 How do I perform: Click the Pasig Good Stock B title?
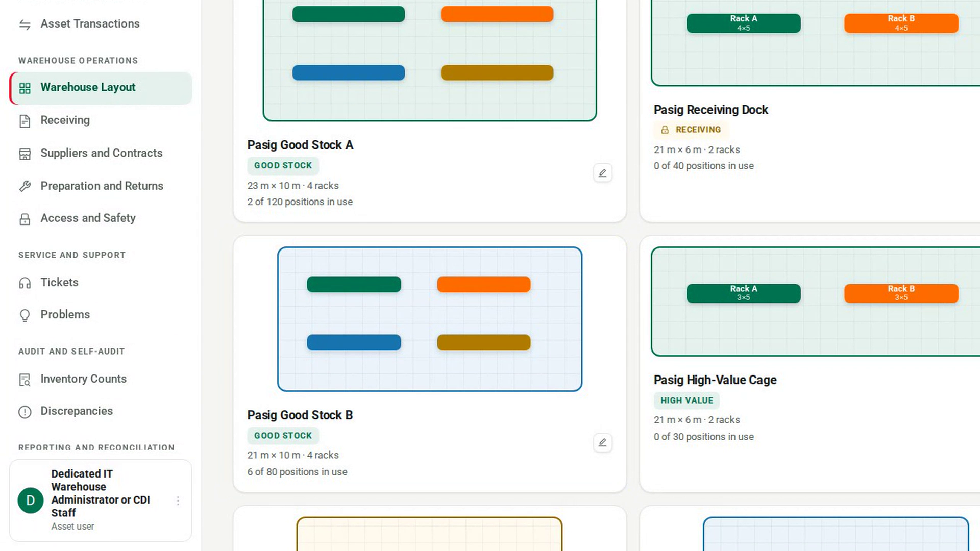click(x=300, y=415)
